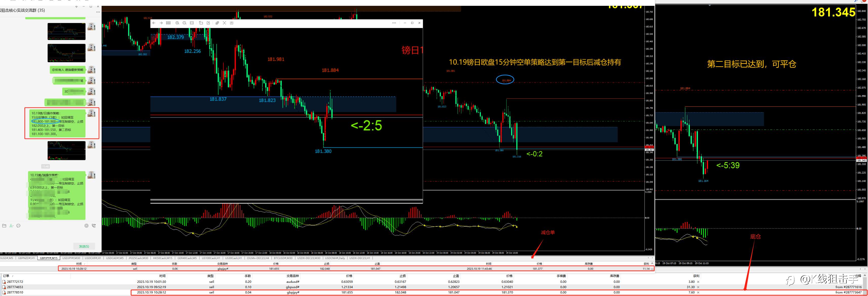Open the HK50Cash,M15 chart tab

[x=162, y=258]
